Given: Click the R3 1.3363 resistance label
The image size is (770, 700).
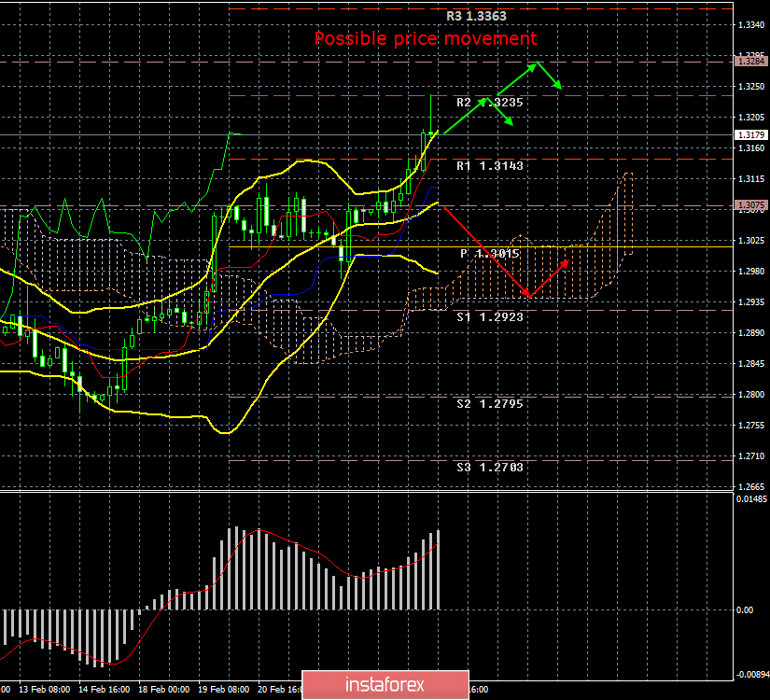Looking at the screenshot, I should (x=476, y=16).
